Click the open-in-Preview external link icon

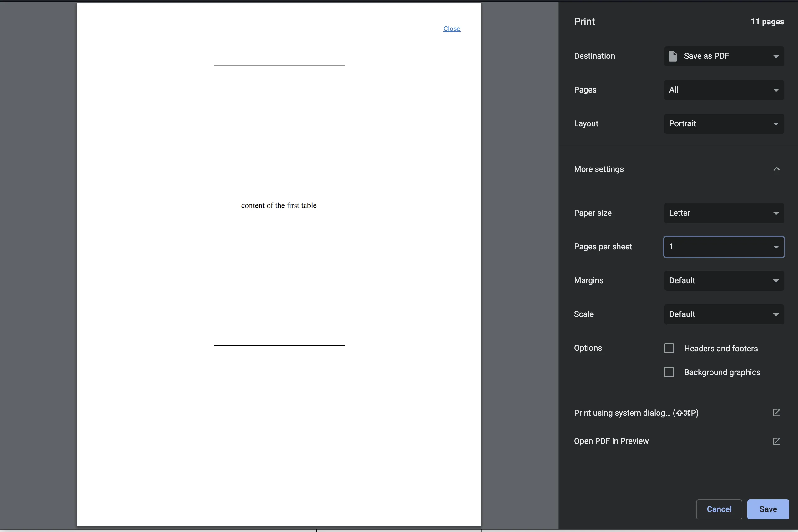(x=776, y=441)
